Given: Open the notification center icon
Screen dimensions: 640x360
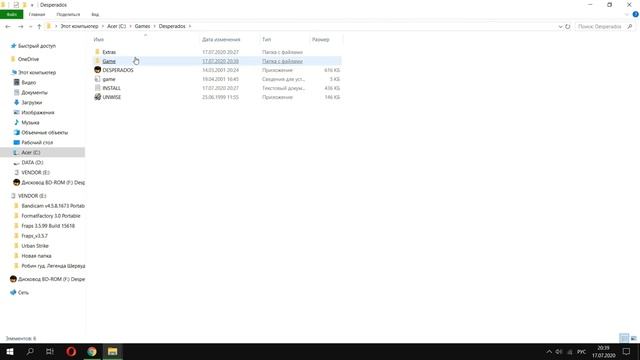Looking at the screenshot, I should coord(626,351).
